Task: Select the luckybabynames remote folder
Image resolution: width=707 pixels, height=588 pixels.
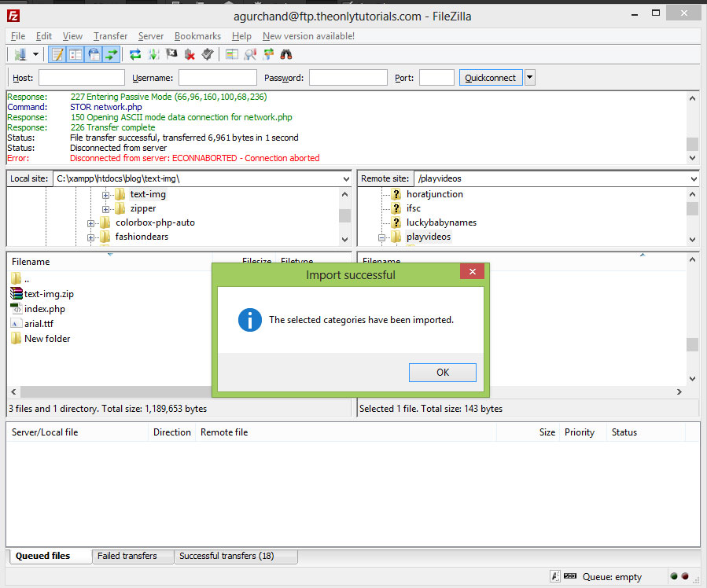Action: click(441, 222)
